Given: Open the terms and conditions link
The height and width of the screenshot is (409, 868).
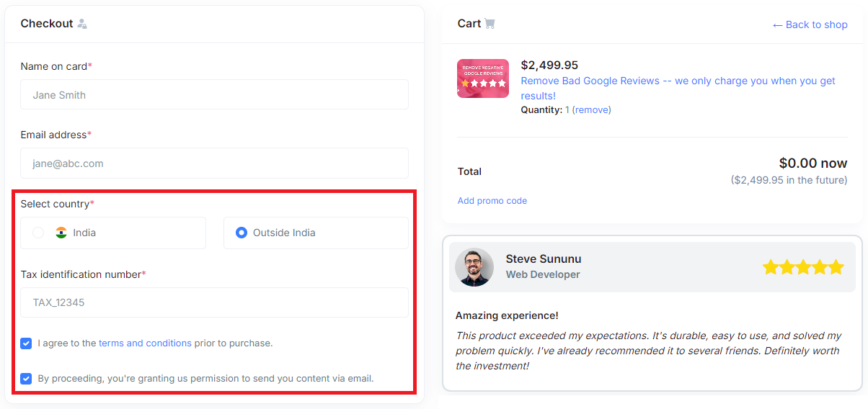Looking at the screenshot, I should pos(145,343).
